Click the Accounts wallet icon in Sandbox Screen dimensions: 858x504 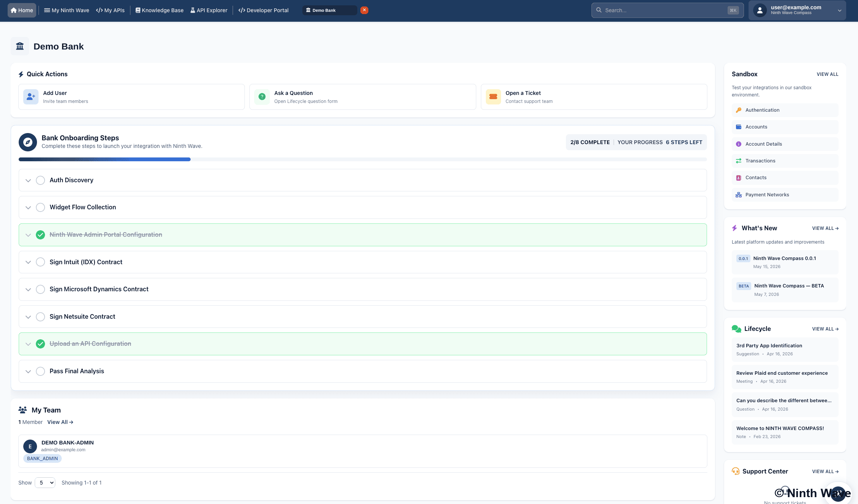coord(739,127)
